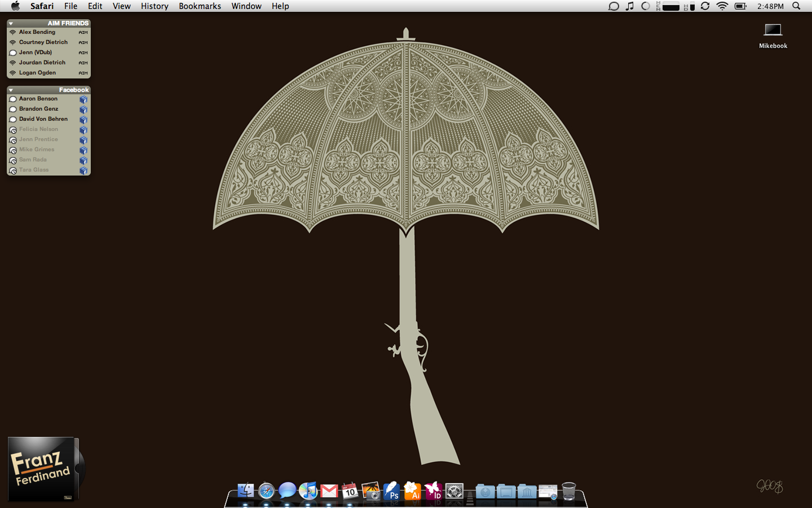Select idle contact Felicia Nelson

click(48, 129)
